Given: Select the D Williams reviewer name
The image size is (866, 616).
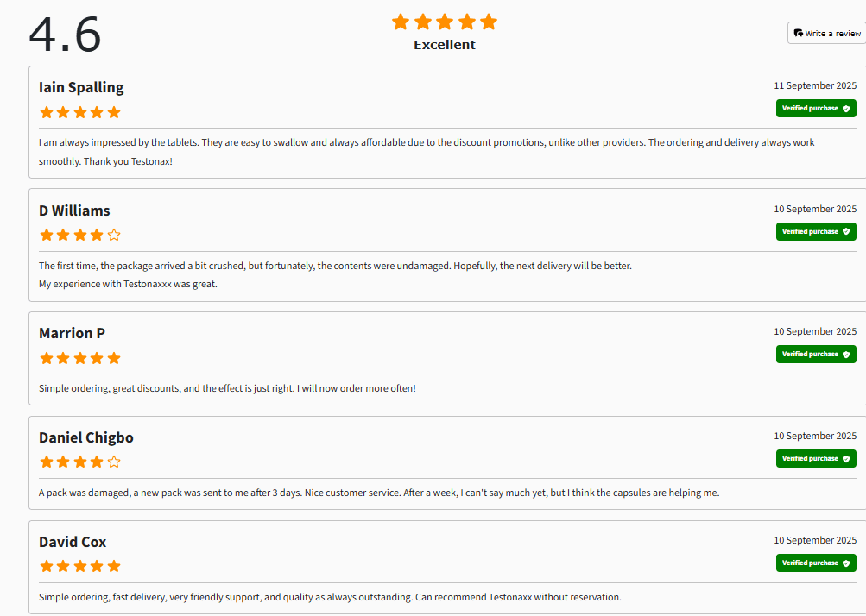Looking at the screenshot, I should click(x=74, y=211).
